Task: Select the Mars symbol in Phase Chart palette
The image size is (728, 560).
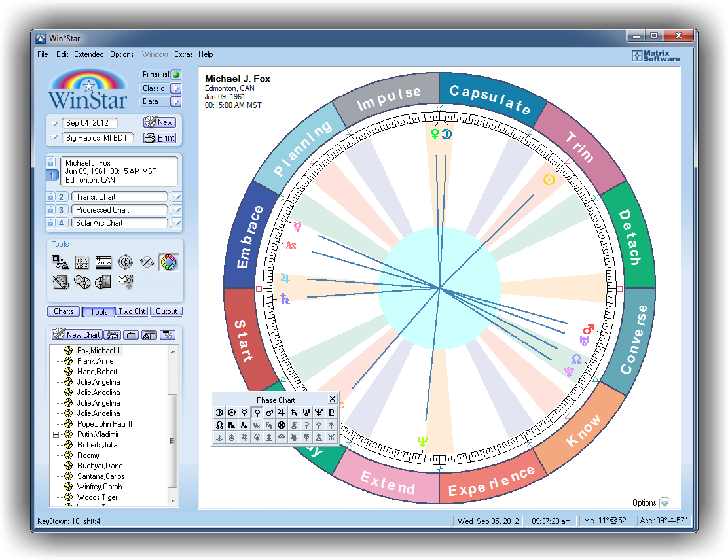Action: (x=269, y=413)
